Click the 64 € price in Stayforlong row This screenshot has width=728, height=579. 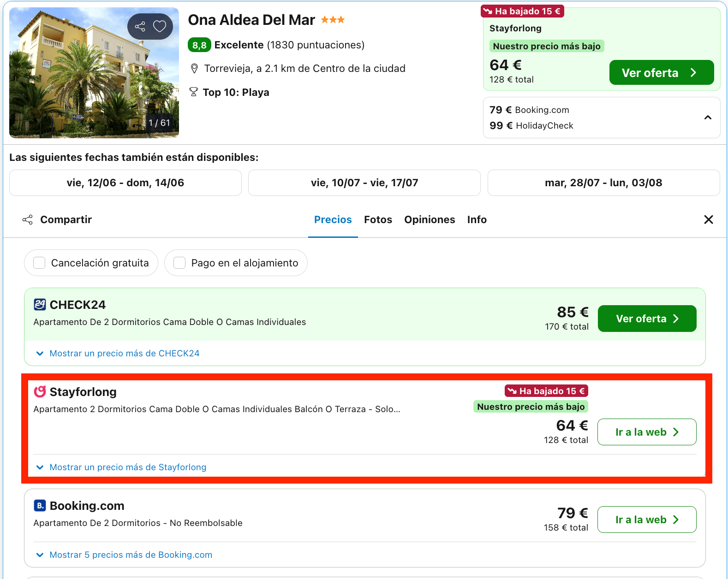(x=572, y=425)
